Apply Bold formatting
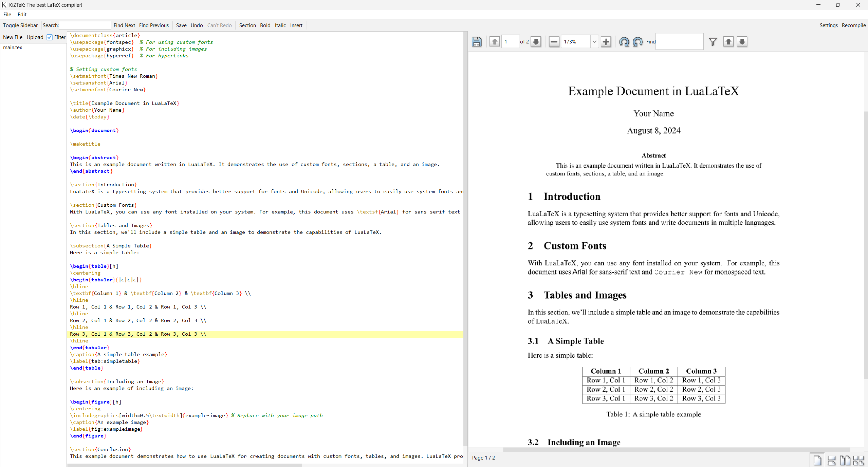This screenshot has height=467, width=868. tap(265, 25)
